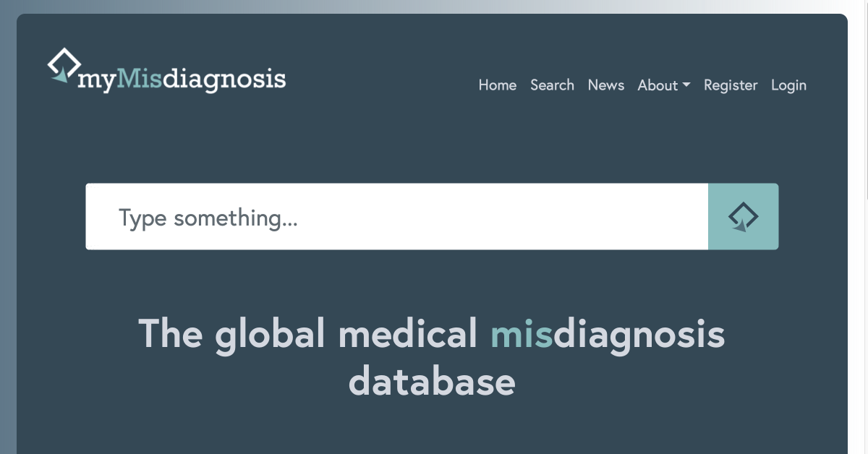Select the Login link in navbar
Screen dimensions: 868x454
point(788,85)
